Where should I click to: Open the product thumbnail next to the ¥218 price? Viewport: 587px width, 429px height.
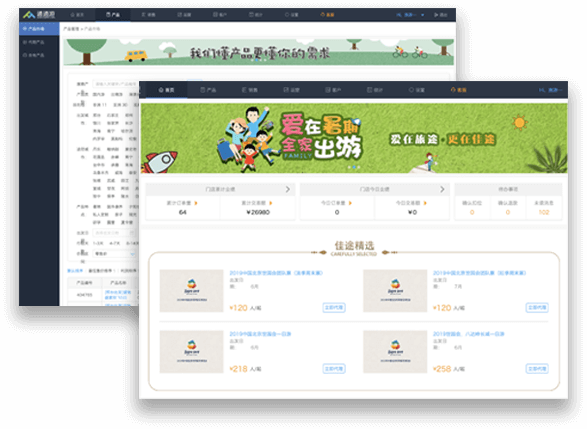[191, 352]
